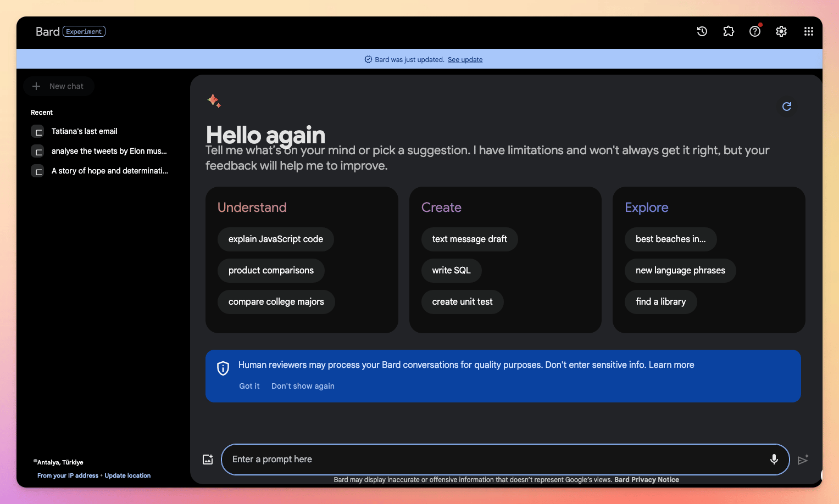Click the Create category heading
The height and width of the screenshot is (504, 839).
pyautogui.click(x=441, y=208)
